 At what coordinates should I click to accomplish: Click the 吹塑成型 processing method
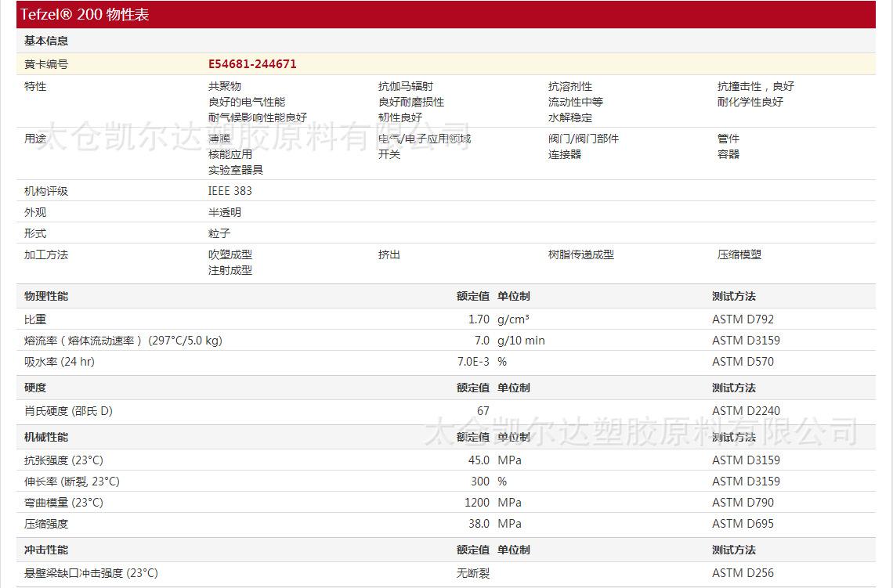click(230, 254)
